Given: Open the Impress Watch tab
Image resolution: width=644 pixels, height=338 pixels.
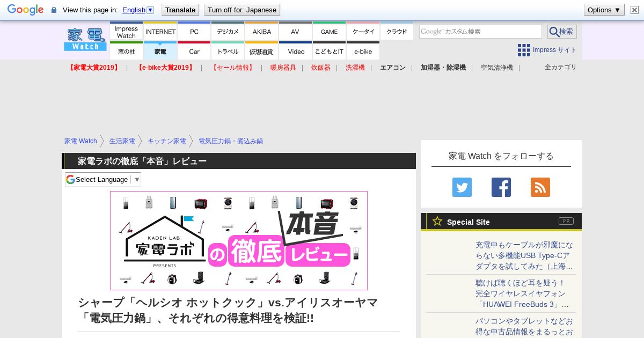Looking at the screenshot, I should coord(126,32).
